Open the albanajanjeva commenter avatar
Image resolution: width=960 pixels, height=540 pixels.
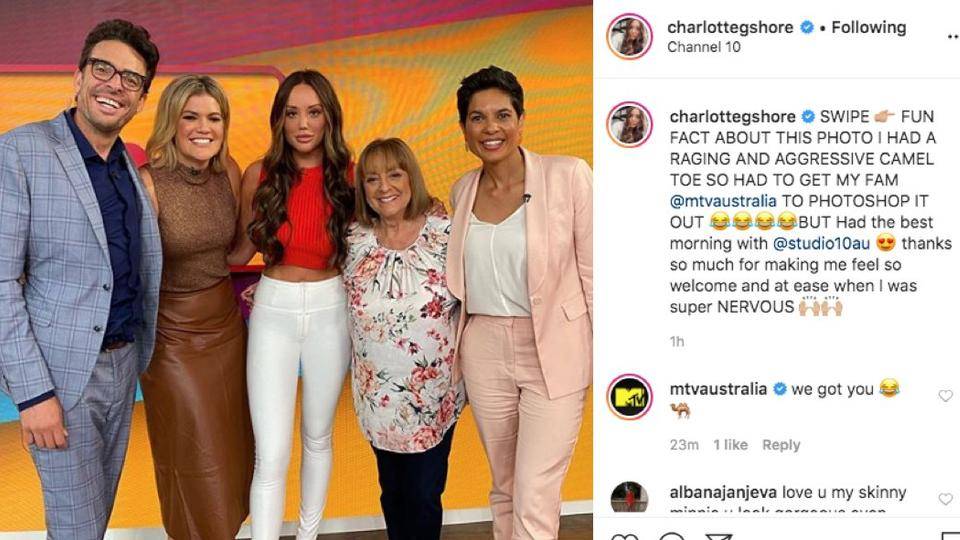[629, 497]
